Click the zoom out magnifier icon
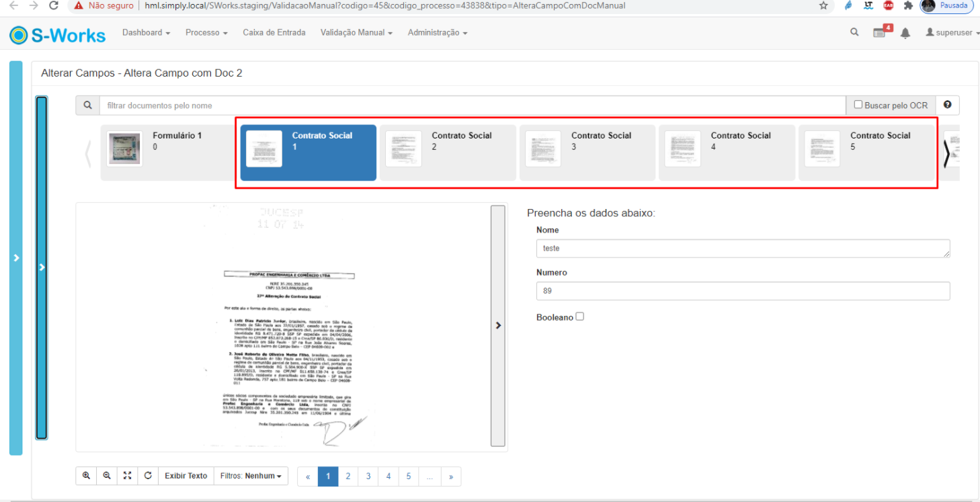The height and width of the screenshot is (502, 980). (107, 476)
